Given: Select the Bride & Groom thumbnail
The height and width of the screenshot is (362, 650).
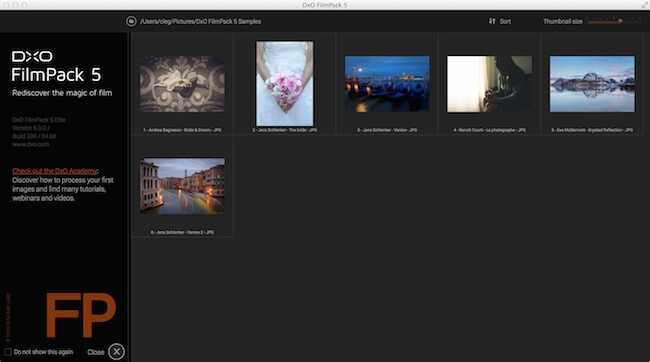Looking at the screenshot, I should click(x=182, y=84).
